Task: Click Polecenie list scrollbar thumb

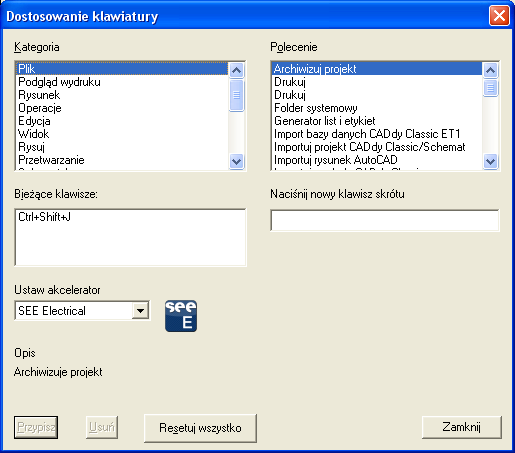Action: point(490,88)
